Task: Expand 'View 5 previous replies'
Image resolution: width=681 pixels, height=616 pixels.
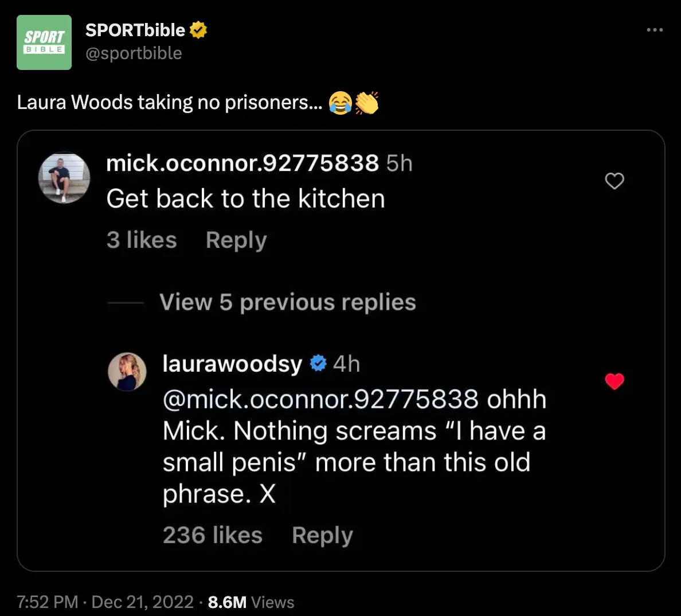Action: (287, 302)
